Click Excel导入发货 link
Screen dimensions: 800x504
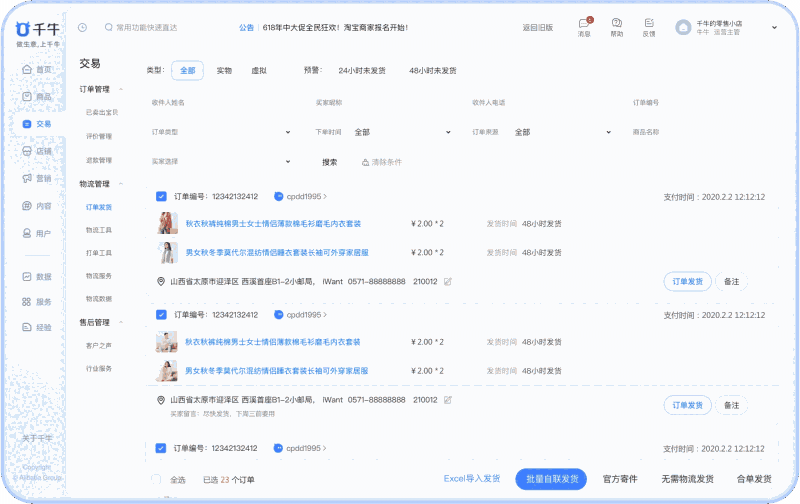tap(472, 478)
